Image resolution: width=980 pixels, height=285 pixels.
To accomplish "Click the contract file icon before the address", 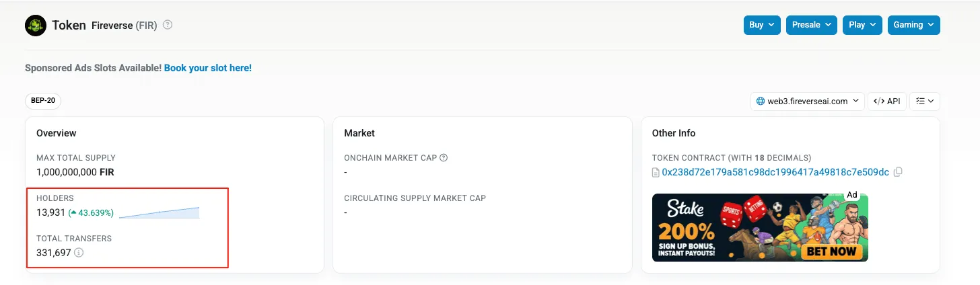I will point(656,173).
